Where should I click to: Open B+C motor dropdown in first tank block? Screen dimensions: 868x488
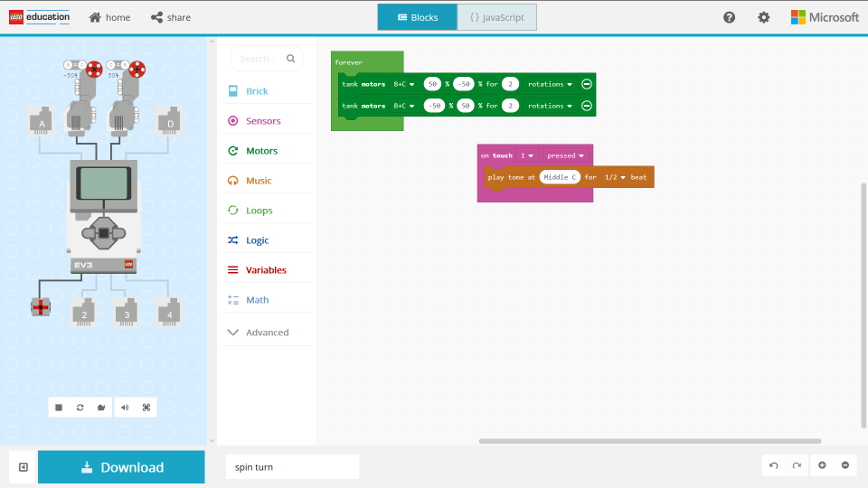pyautogui.click(x=403, y=84)
